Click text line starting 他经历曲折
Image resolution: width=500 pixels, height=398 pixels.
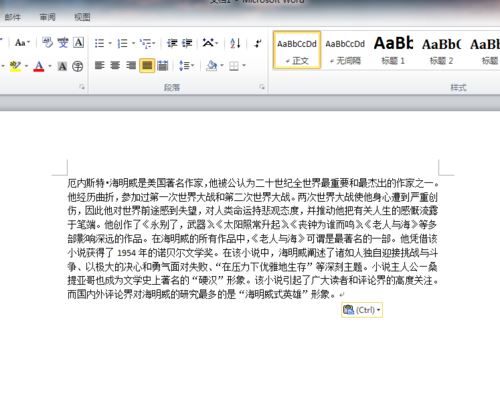[x=253, y=197]
